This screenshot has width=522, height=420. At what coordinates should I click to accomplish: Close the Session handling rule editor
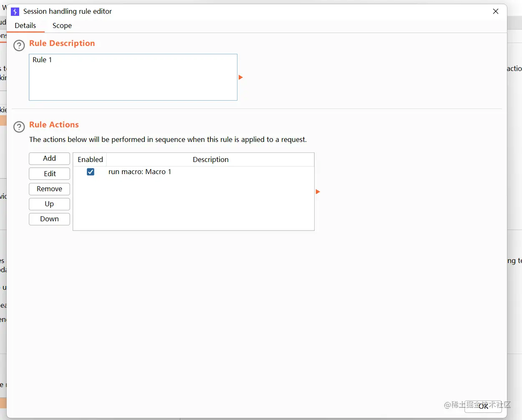coord(496,12)
